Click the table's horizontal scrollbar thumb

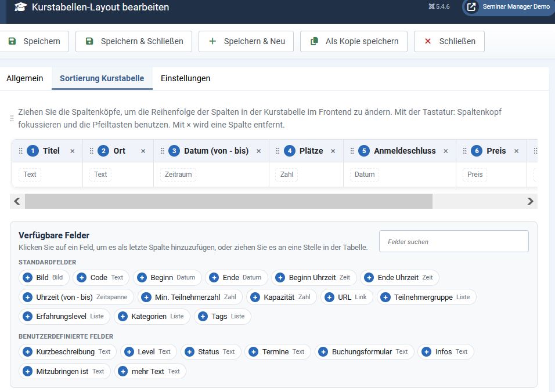point(229,201)
